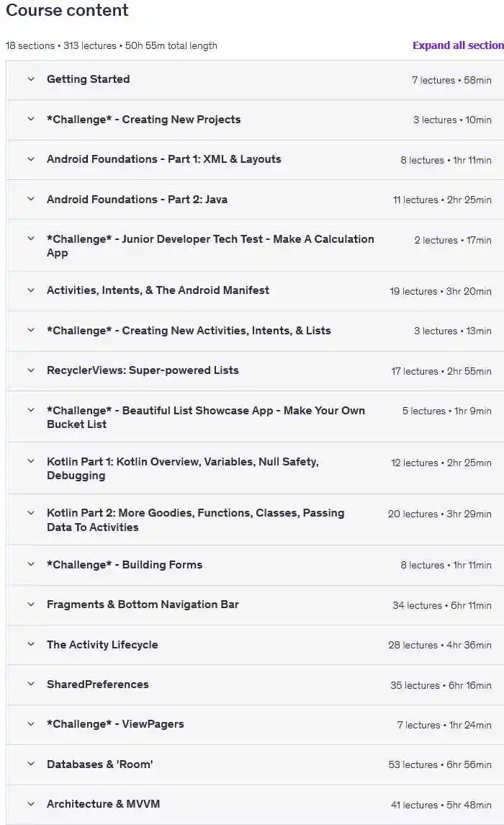
Task: Click the Building Forms challenge title
Action: pyautogui.click(x=125, y=565)
